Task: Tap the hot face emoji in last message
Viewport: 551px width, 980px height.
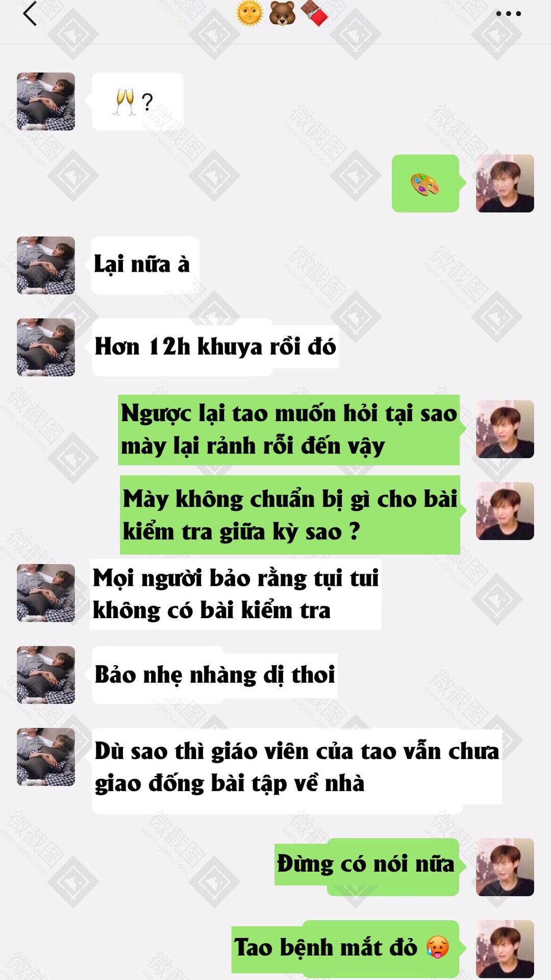Action: click(437, 947)
